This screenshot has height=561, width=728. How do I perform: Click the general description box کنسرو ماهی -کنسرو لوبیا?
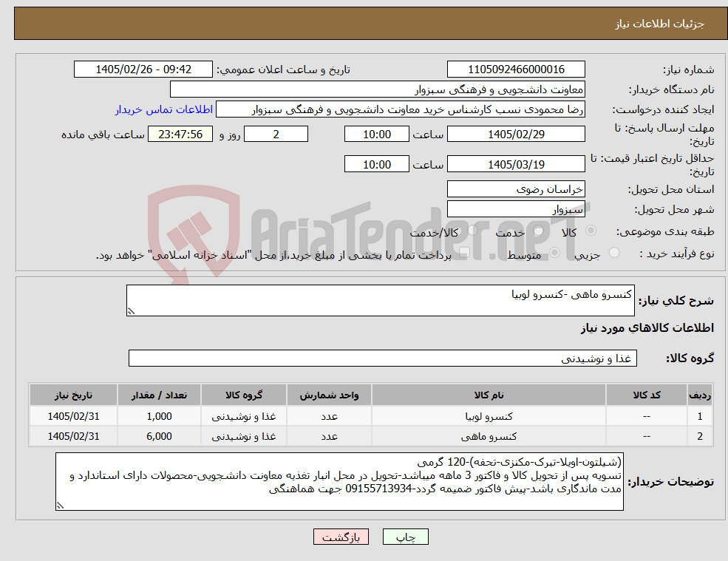coord(380,301)
